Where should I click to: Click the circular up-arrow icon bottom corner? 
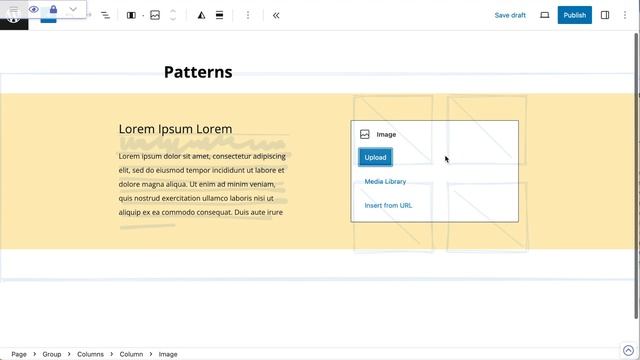tap(629, 350)
